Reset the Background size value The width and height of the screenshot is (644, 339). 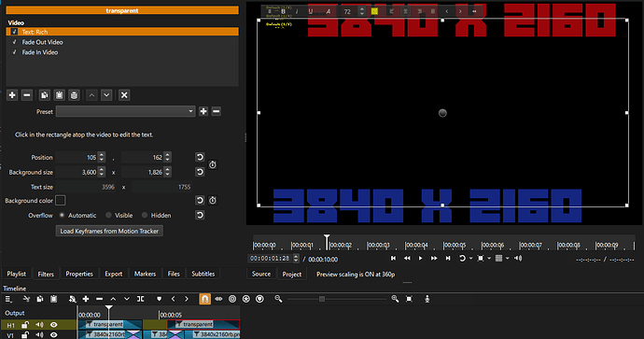coord(200,172)
